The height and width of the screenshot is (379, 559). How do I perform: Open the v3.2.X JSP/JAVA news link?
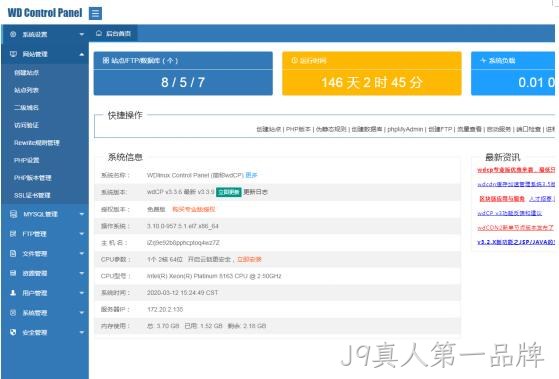click(x=516, y=242)
